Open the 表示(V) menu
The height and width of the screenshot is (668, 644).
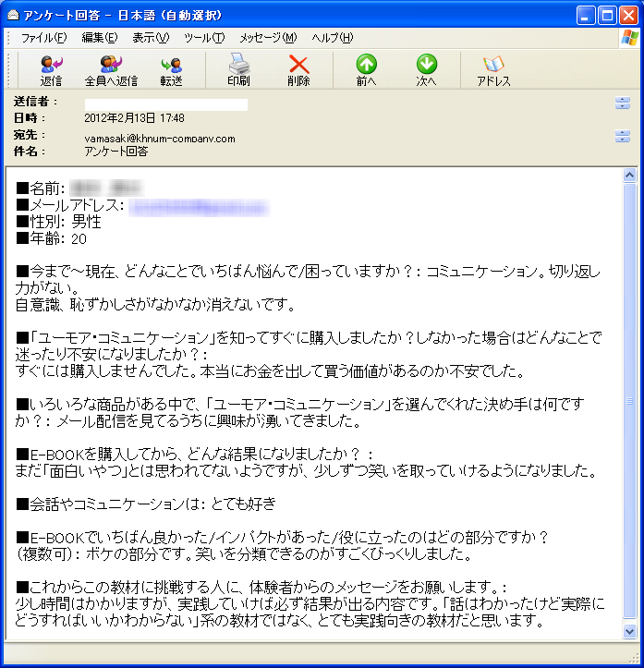(151, 38)
